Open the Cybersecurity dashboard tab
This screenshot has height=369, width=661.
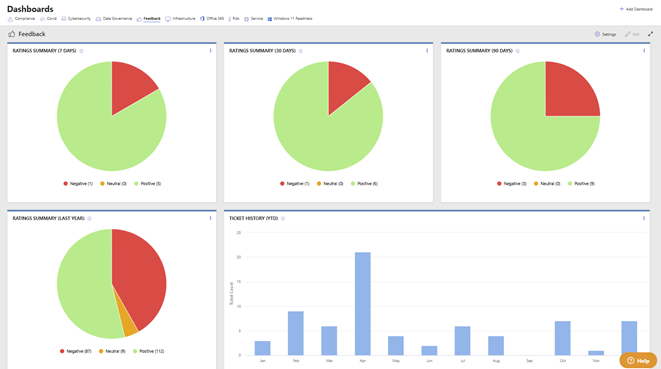pos(76,19)
